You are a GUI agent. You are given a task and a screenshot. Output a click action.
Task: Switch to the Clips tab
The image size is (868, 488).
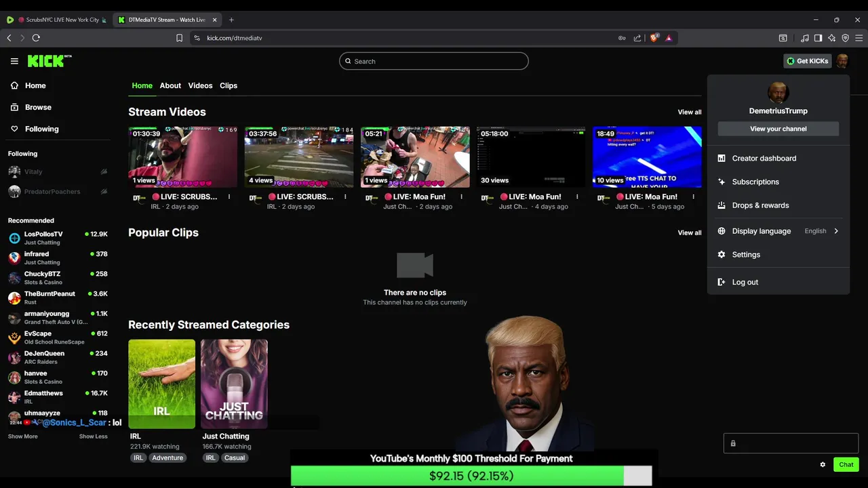pyautogui.click(x=229, y=85)
